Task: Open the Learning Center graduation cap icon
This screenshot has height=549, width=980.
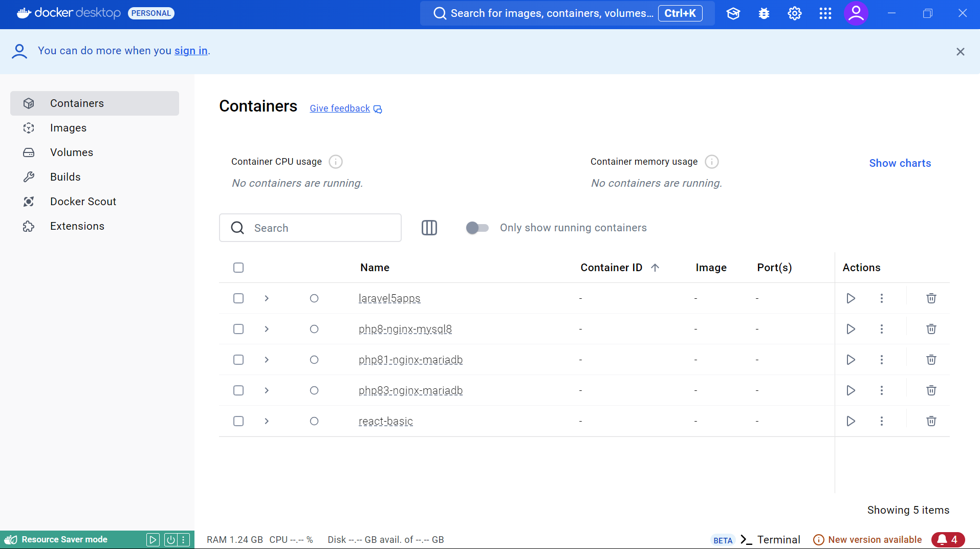Action: click(x=733, y=13)
